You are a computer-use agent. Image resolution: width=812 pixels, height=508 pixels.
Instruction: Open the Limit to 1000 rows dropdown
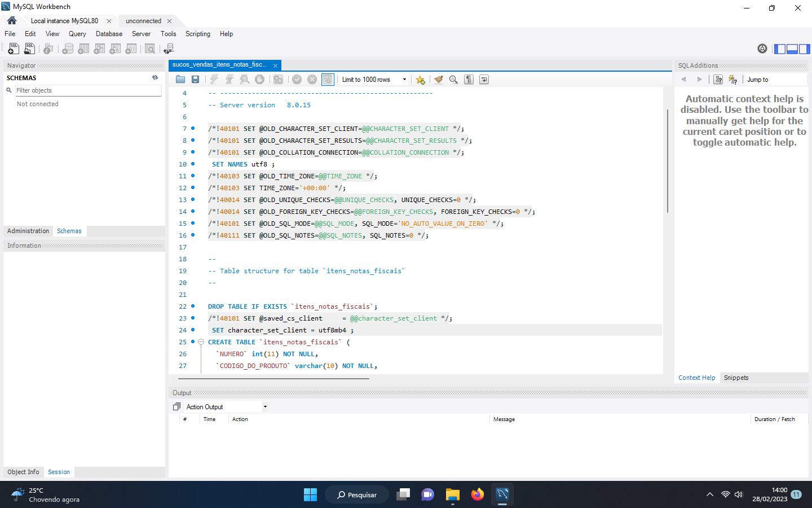(374, 80)
